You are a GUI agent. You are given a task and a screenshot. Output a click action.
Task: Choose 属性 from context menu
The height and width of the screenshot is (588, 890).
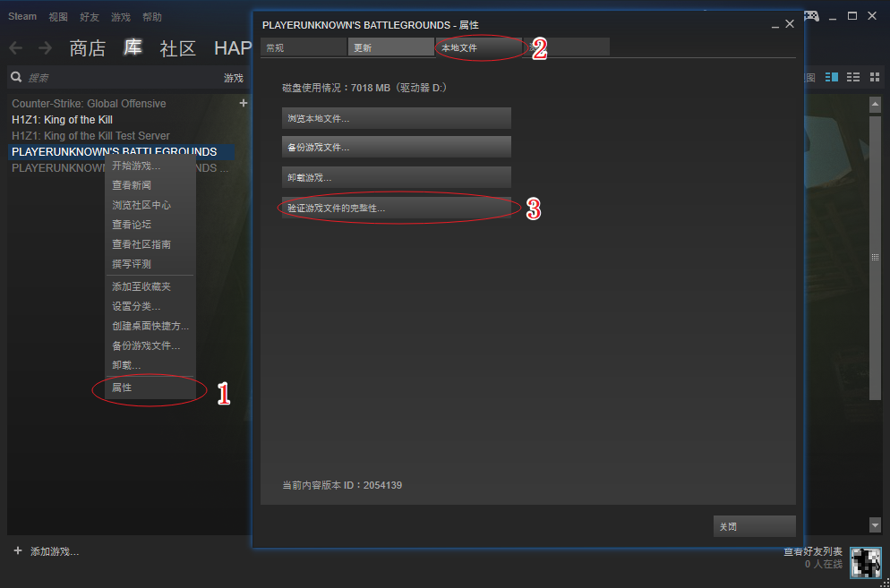(x=150, y=388)
